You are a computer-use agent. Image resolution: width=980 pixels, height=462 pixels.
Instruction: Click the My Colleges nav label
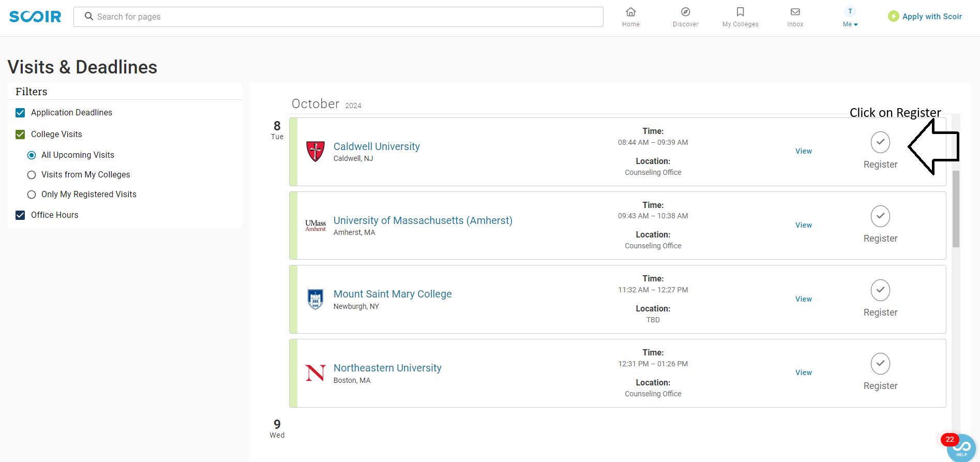click(741, 24)
